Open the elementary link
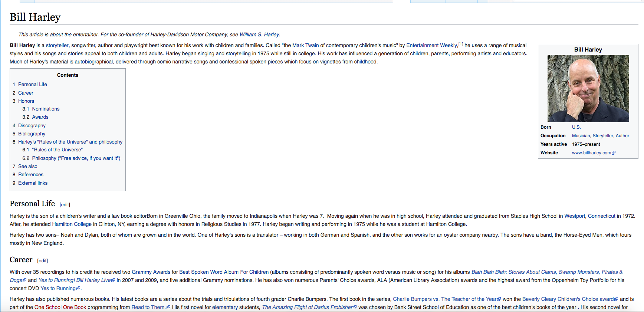This screenshot has height=312, width=644. [225, 307]
